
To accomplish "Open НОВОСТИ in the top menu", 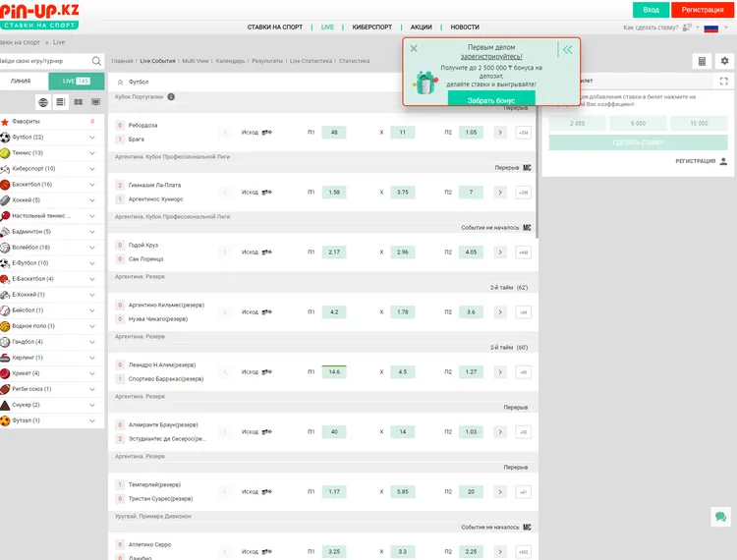I will click(465, 28).
